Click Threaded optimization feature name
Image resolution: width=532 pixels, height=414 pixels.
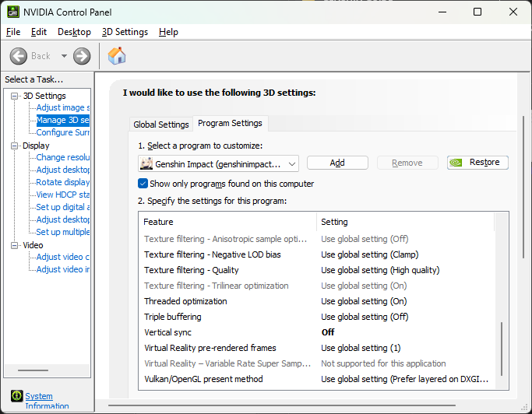(185, 301)
